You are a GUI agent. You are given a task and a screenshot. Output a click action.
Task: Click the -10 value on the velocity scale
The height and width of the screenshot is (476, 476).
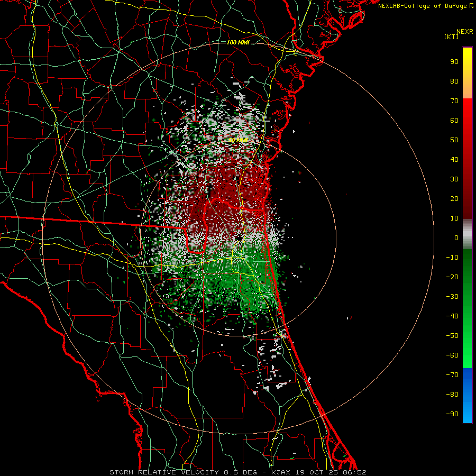click(452, 258)
